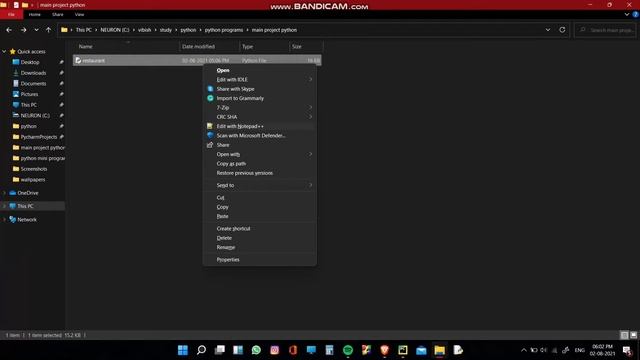The width and height of the screenshot is (640, 360).
Task: Expand the ribbon with the chevron
Action: tap(627, 14)
